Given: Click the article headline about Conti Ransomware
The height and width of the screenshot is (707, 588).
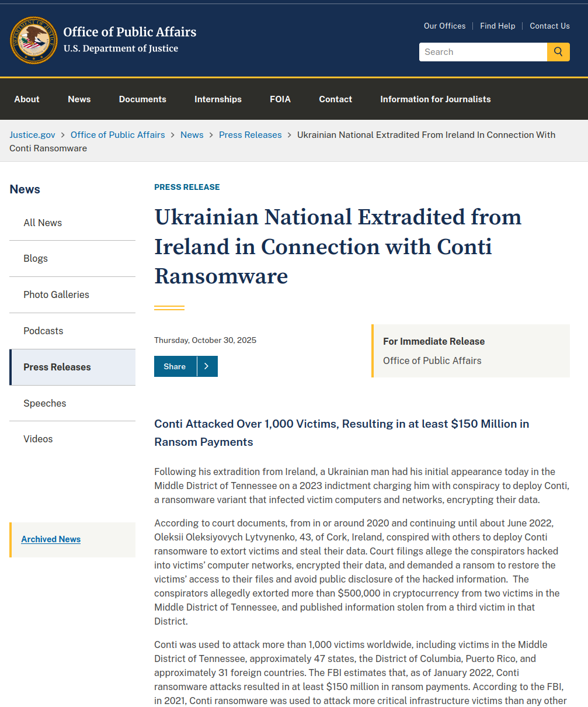Looking at the screenshot, I should 338,246.
